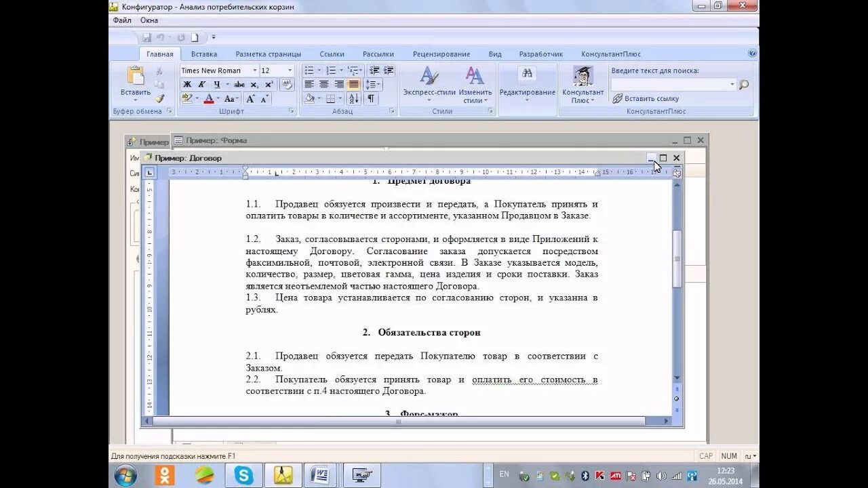Open Word from the Windows taskbar
Viewport: 868px width, 488px height.
pos(320,475)
